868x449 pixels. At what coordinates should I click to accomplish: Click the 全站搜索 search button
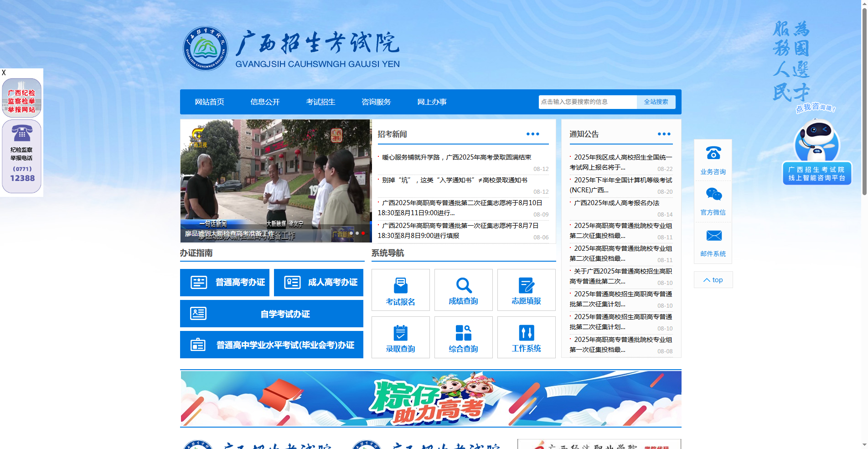point(656,102)
